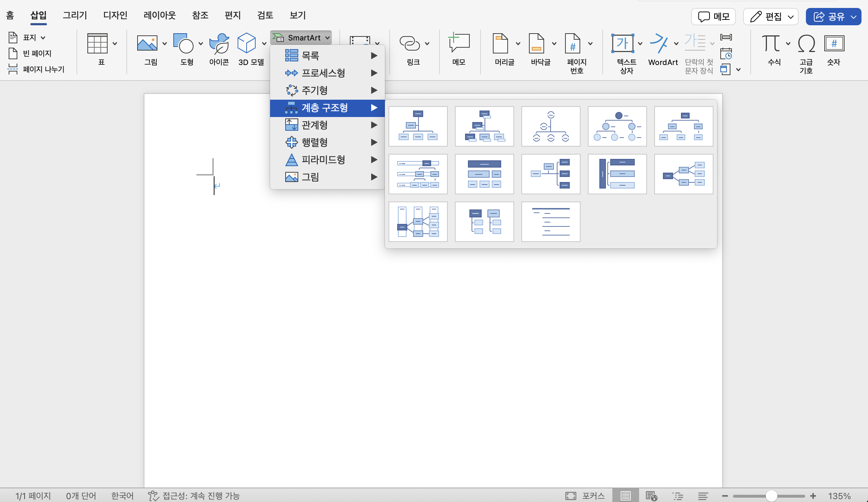This screenshot has width=868, height=502.
Task: Click the 한국어 language status
Action: (122, 496)
